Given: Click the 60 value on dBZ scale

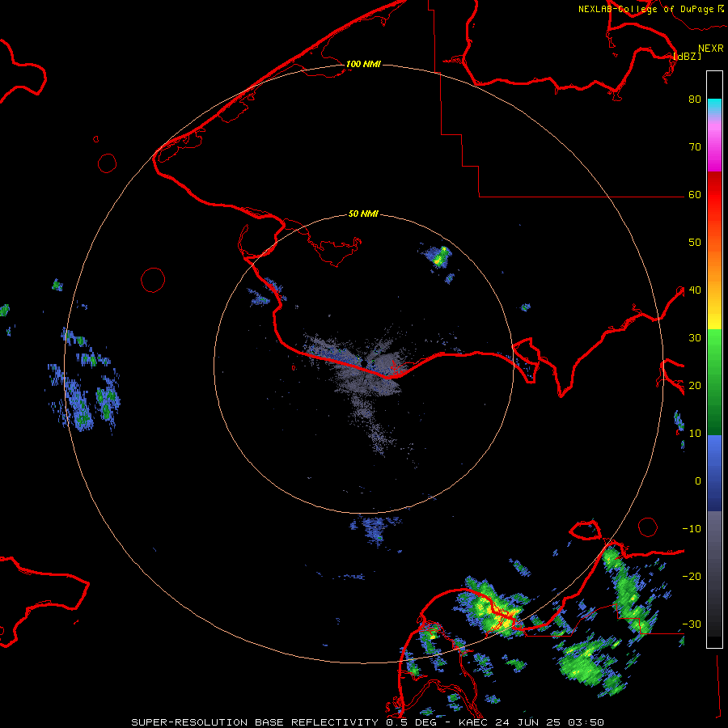Looking at the screenshot, I should tap(695, 194).
